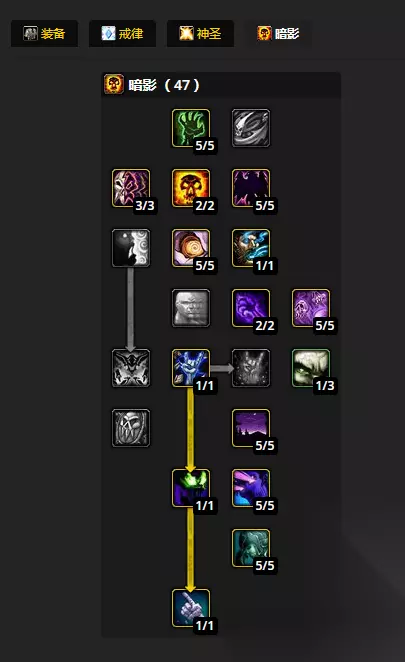Select the green glowing shadowform talent 1/1

tap(191, 488)
